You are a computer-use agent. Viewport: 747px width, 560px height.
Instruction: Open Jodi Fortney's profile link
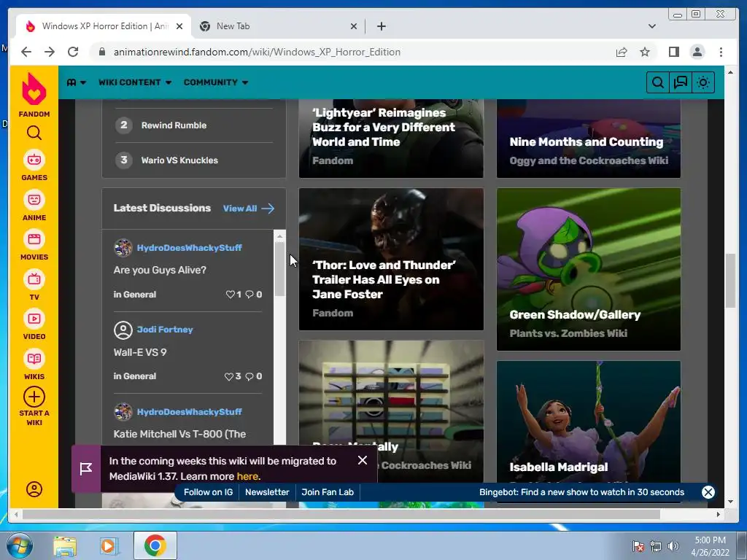[x=165, y=330]
